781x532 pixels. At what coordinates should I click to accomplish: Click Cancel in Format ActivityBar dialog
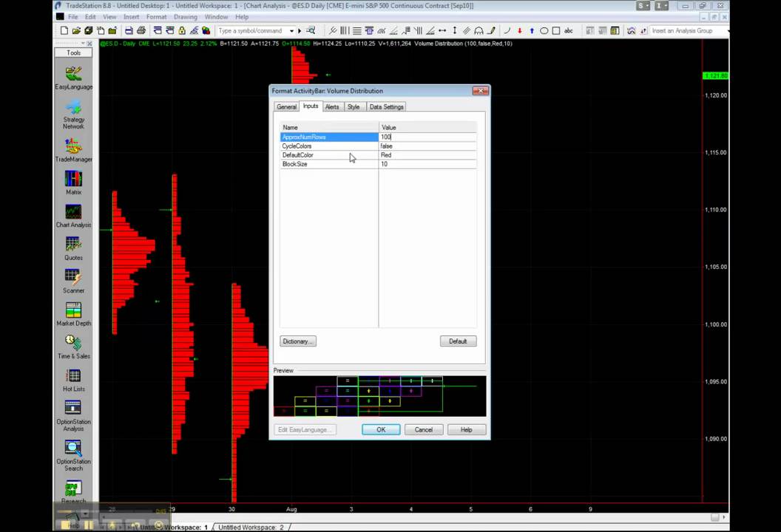[424, 430]
